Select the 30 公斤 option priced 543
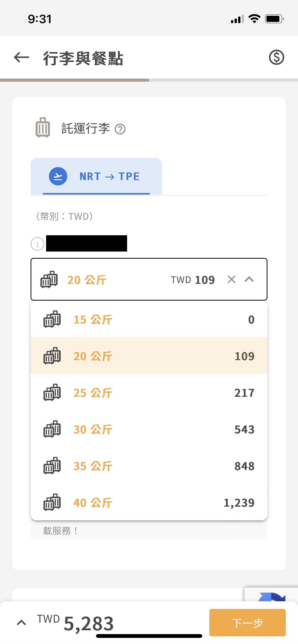 (x=149, y=429)
